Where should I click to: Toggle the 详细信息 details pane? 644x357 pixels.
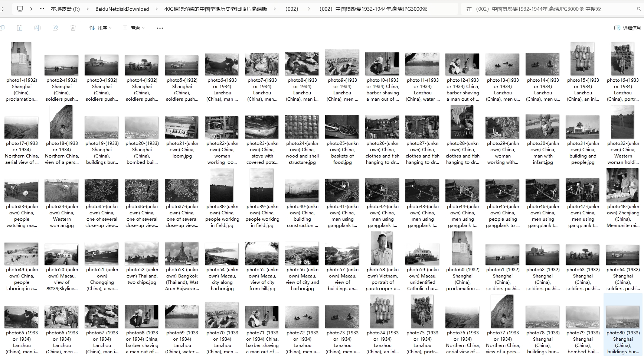coord(627,28)
